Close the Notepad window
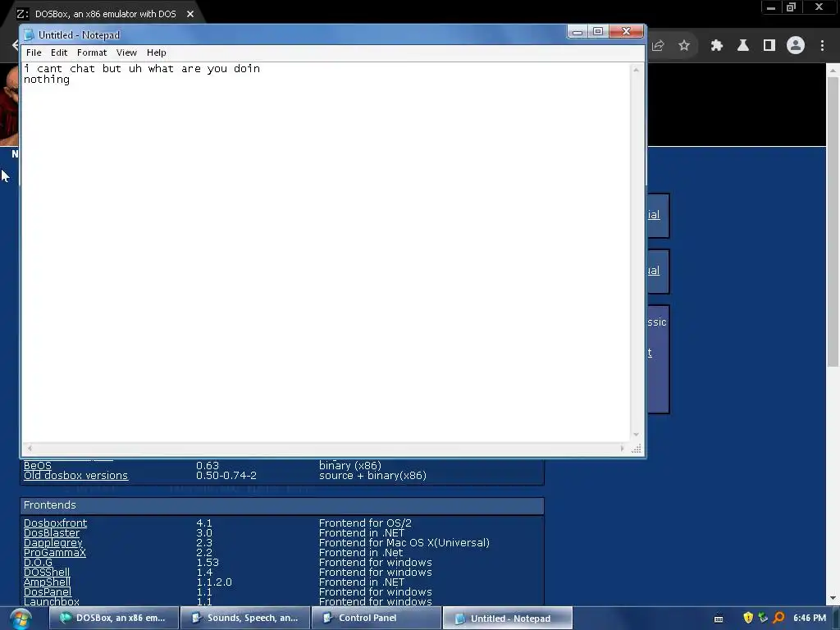The image size is (840, 630). tap(626, 32)
